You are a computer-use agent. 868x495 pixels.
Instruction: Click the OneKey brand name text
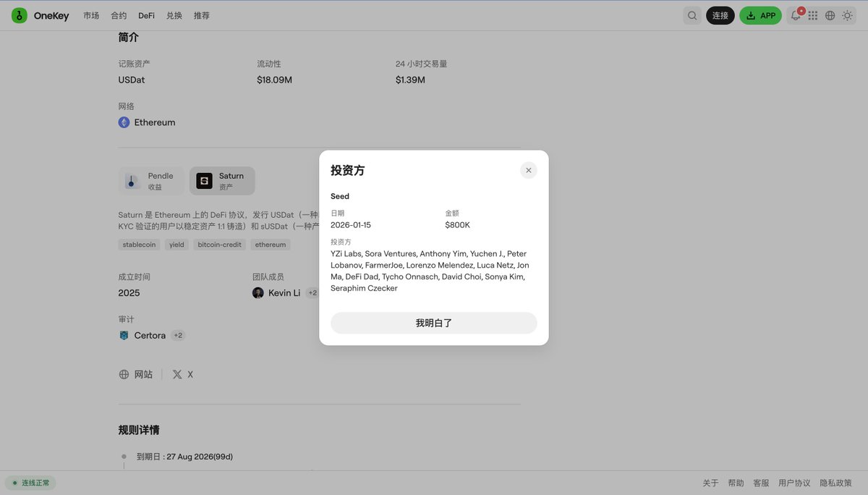pyautogui.click(x=51, y=16)
